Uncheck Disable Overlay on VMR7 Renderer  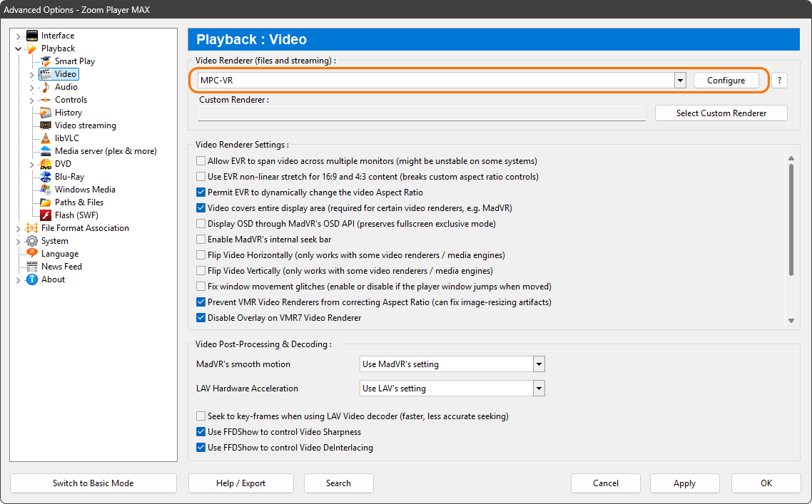[x=201, y=318]
